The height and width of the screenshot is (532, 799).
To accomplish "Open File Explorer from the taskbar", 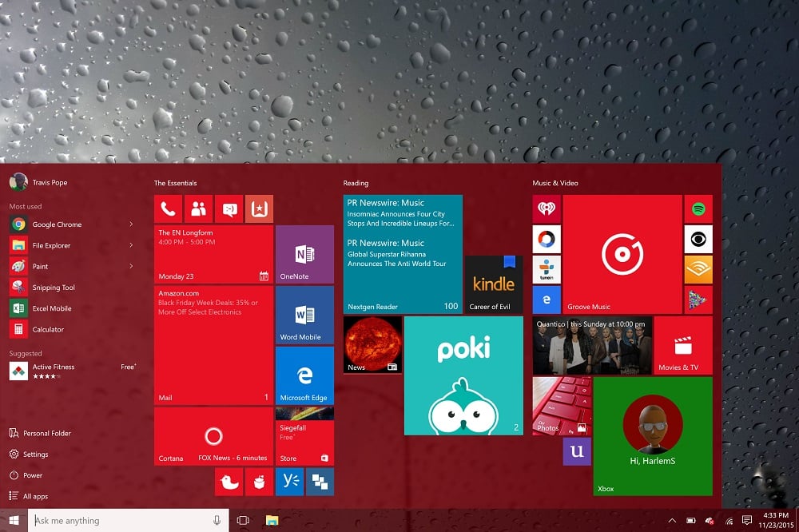I will 272,520.
